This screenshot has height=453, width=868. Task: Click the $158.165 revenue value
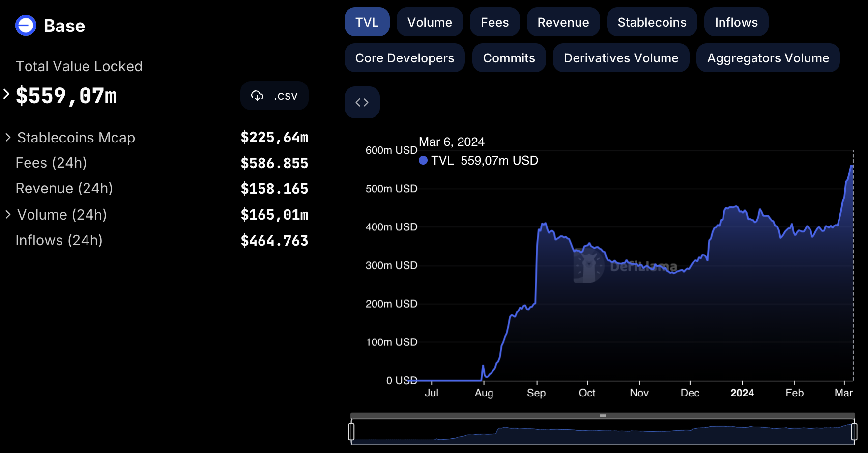tap(274, 189)
